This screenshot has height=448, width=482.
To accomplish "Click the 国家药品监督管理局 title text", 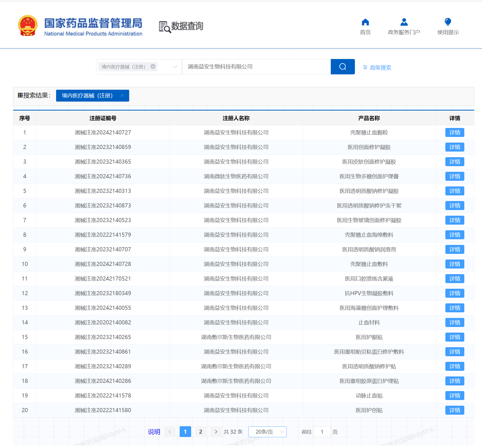I will (x=93, y=23).
